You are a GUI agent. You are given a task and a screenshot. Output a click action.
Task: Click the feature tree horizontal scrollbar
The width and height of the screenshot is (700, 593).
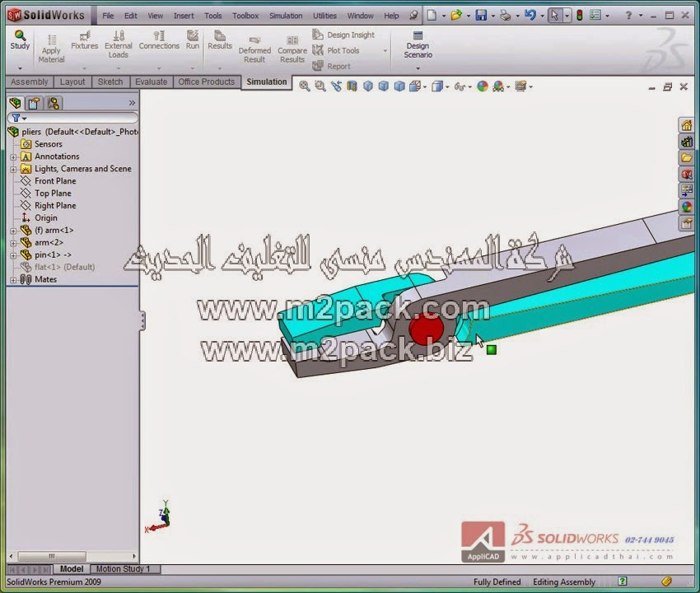point(52,556)
